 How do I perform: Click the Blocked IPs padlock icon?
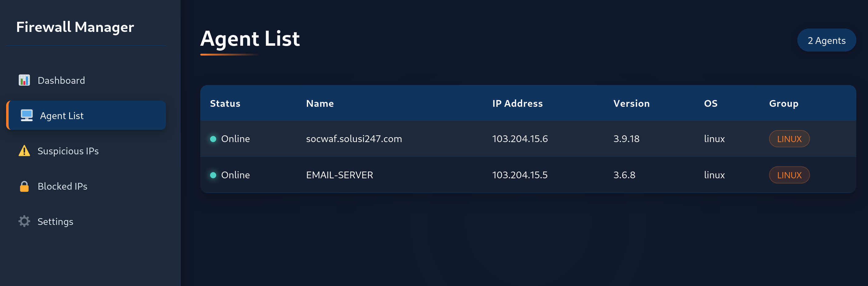coord(24,186)
